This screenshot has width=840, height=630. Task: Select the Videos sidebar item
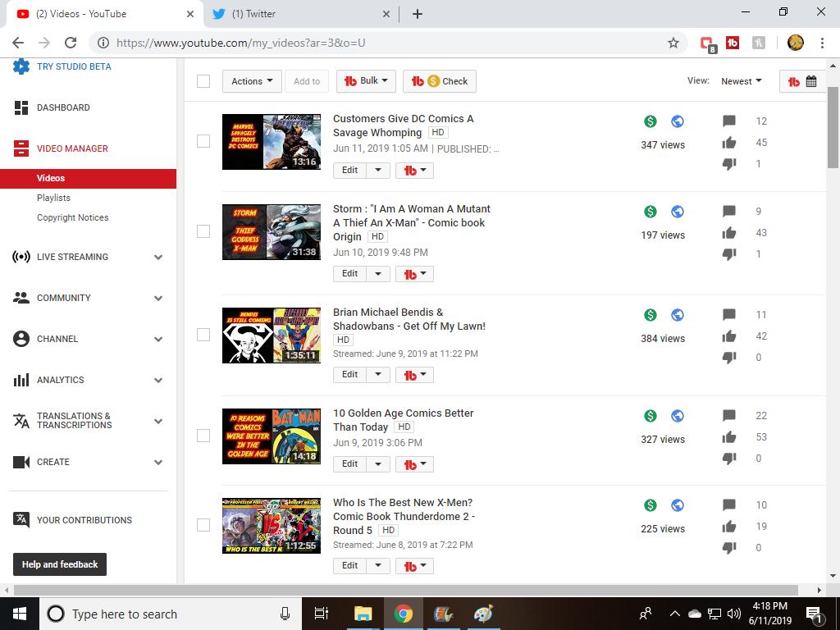pyautogui.click(x=88, y=178)
